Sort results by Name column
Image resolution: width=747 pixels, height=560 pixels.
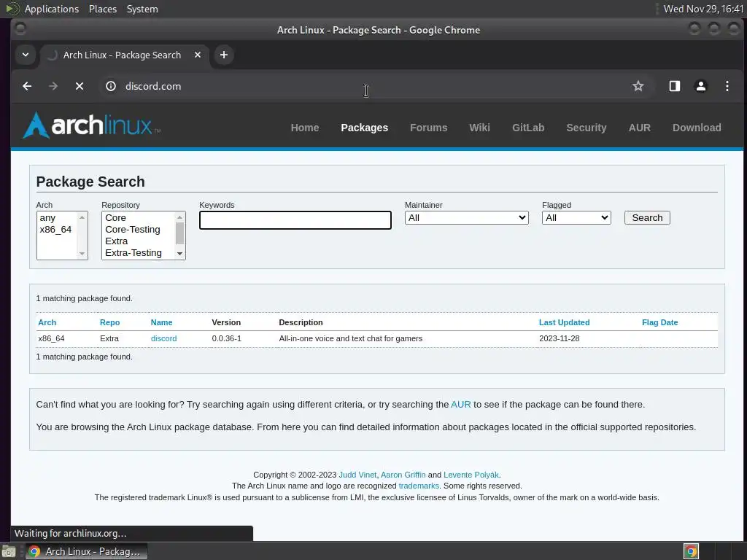pos(161,322)
